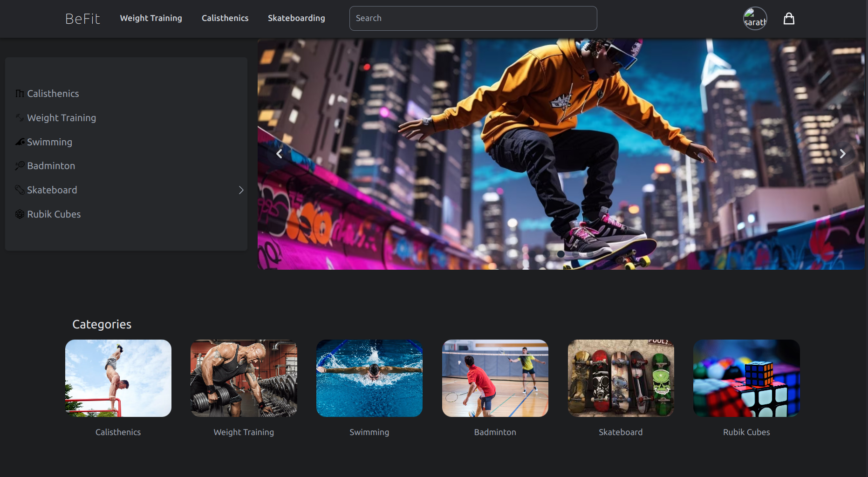Click the Calisthenics sidebar icon
868x477 pixels.
[x=20, y=94]
